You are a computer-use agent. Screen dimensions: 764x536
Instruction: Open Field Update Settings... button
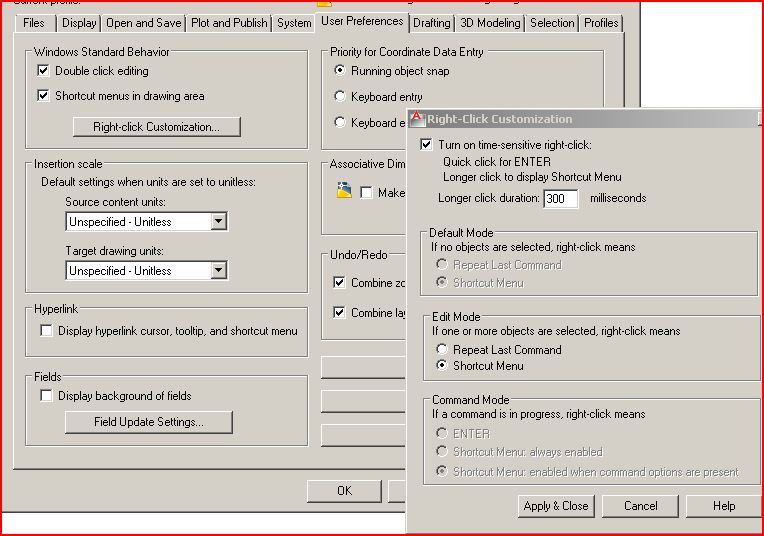point(149,422)
